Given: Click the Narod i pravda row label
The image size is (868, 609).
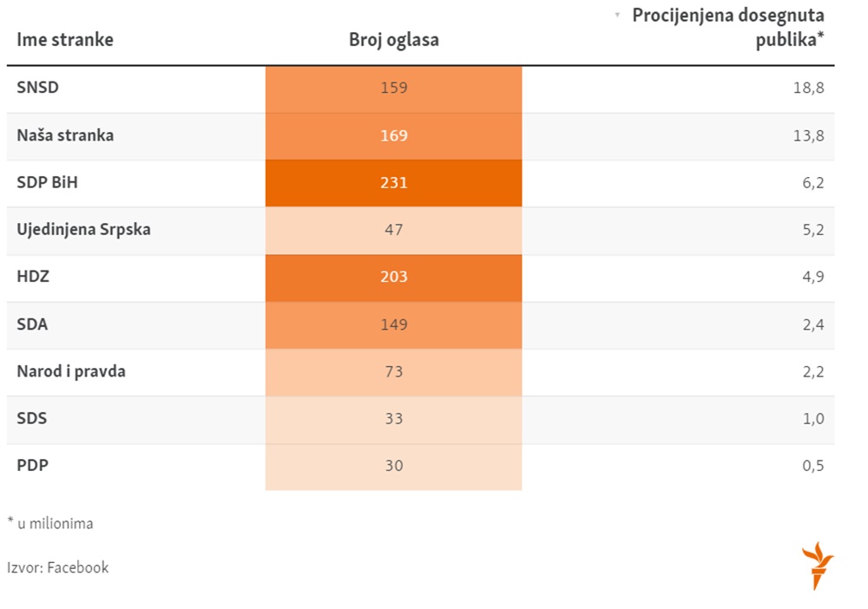Looking at the screenshot, I should pos(71,371).
